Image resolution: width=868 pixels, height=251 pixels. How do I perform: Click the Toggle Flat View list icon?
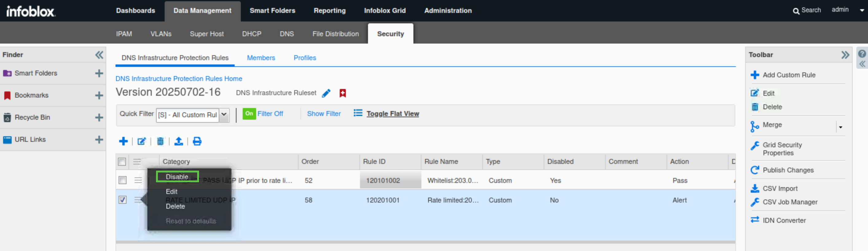tap(358, 113)
